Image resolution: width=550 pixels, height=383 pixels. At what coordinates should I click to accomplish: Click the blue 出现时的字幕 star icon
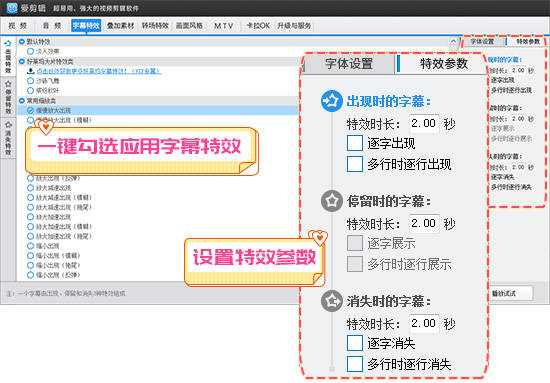coord(331,101)
